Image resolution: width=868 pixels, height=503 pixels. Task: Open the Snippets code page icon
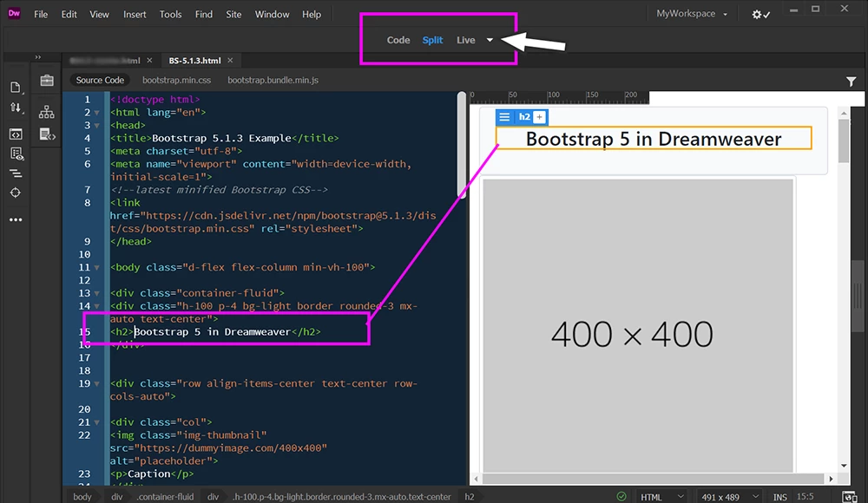pyautogui.click(x=47, y=134)
